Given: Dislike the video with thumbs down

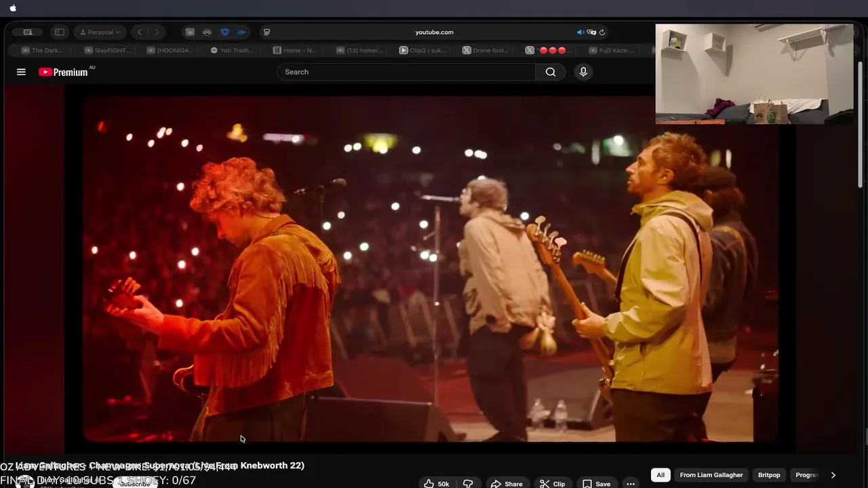Looking at the screenshot, I should [468, 483].
